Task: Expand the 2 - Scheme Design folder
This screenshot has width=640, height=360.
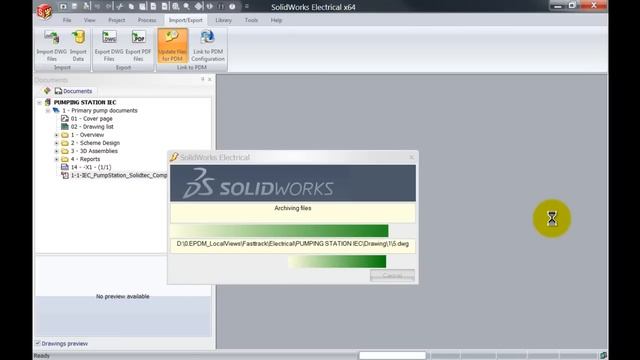Action: coord(56,143)
